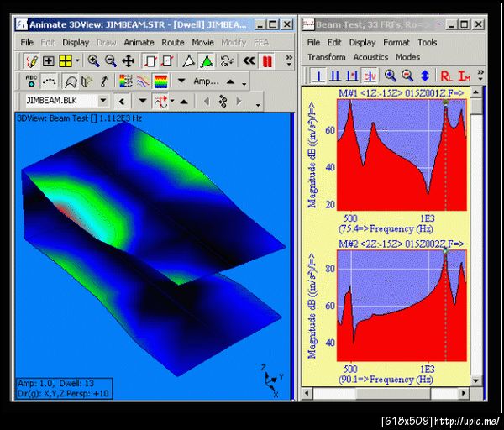The height and width of the screenshot is (430, 504).
Task: Zoom out of the 3D structure view
Action: [111, 60]
